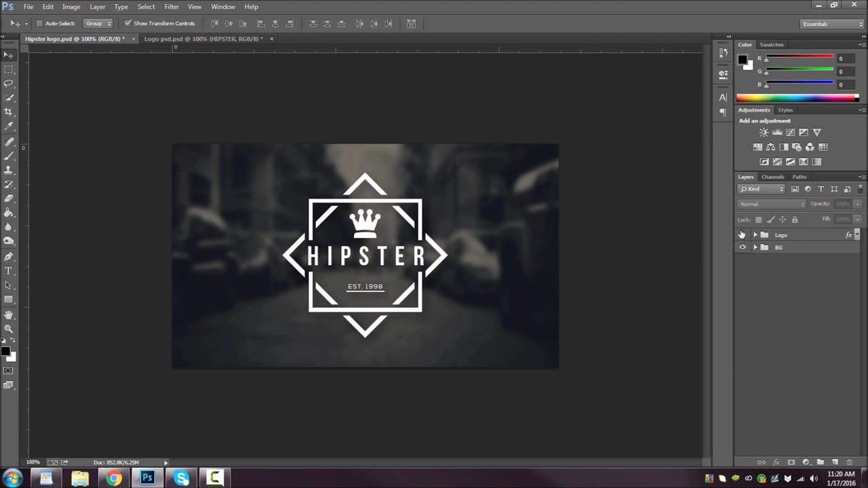The width and height of the screenshot is (868, 488).
Task: Open the Filter menu
Action: [x=171, y=6]
